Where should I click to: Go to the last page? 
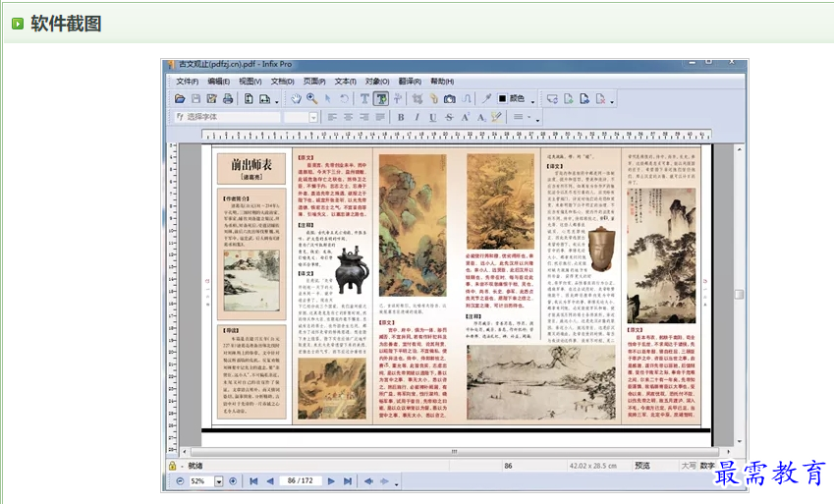348,481
